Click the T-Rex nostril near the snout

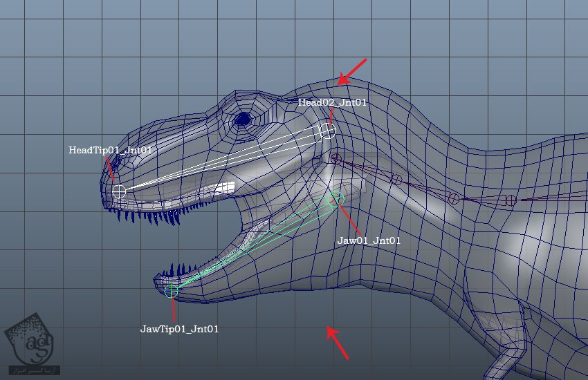pos(116,161)
